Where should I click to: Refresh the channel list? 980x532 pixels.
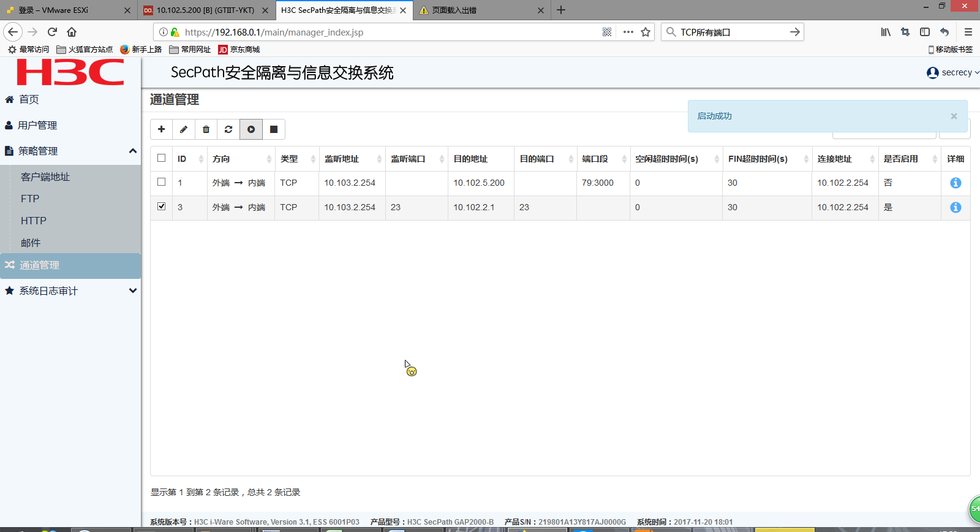pos(228,129)
